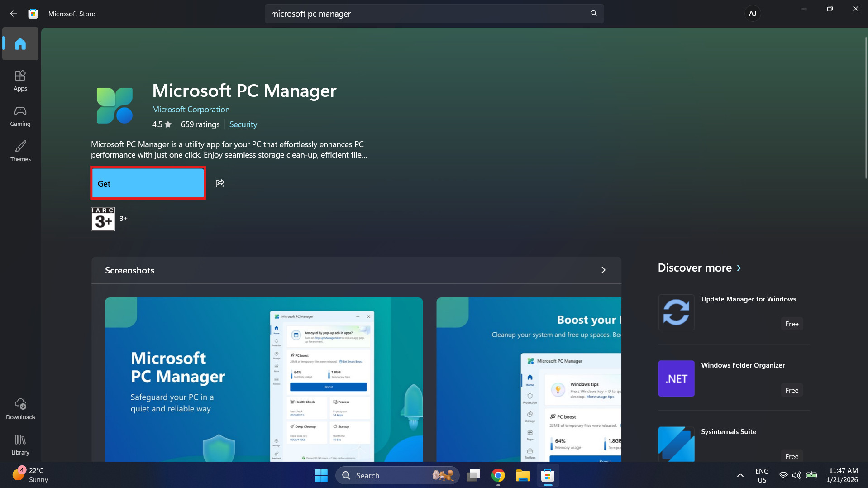Open the Downloads section
This screenshot has width=868, height=488.
(x=20, y=409)
